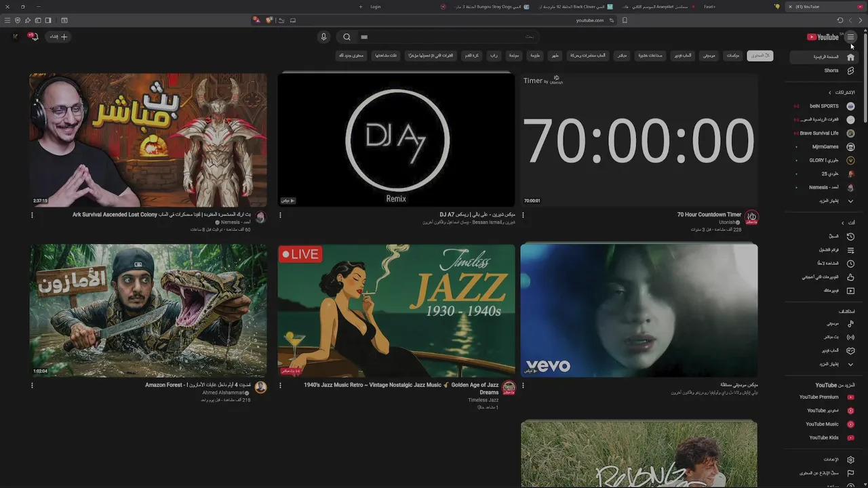Viewport: 868px width, 488px height.
Task: Open Settings gear in sidebar
Action: click(850, 460)
